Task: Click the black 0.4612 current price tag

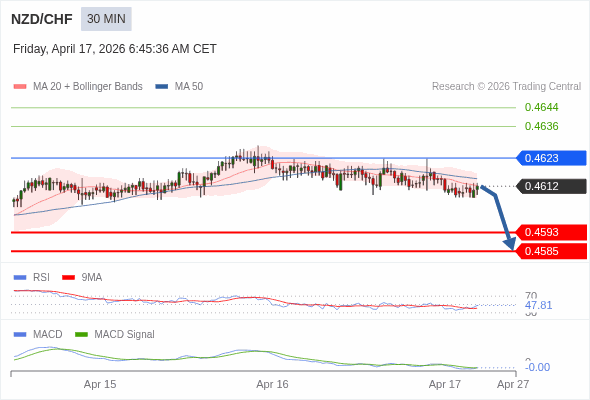Action: point(551,186)
